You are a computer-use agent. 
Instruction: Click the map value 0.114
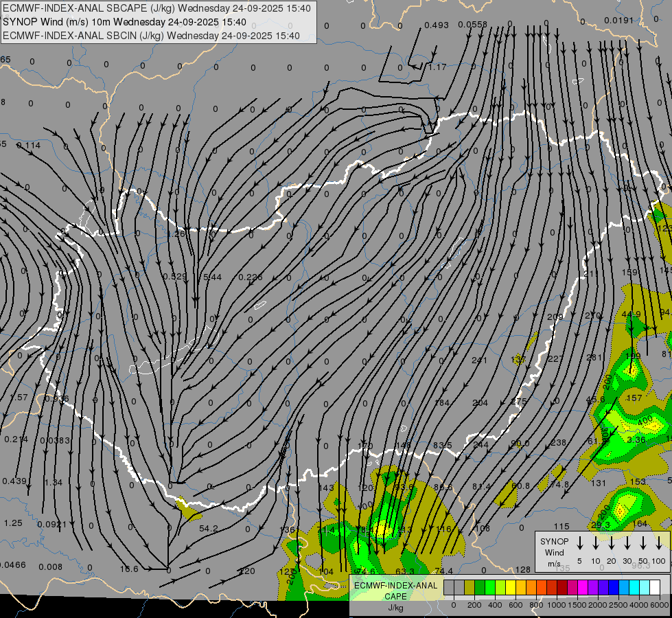pyautogui.click(x=28, y=146)
